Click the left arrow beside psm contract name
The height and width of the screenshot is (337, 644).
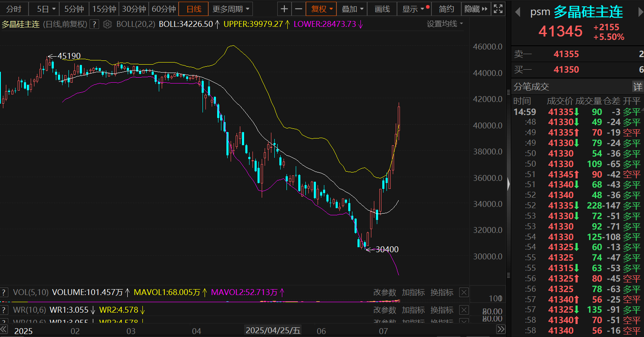pyautogui.click(x=518, y=12)
